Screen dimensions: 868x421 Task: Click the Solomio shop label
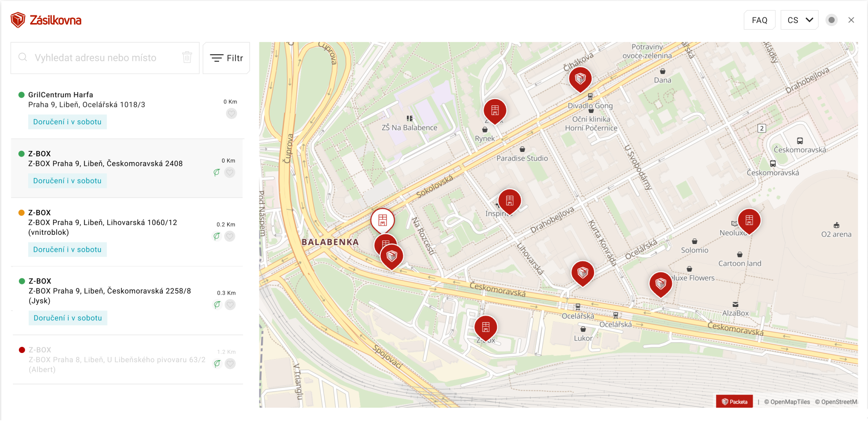point(695,250)
